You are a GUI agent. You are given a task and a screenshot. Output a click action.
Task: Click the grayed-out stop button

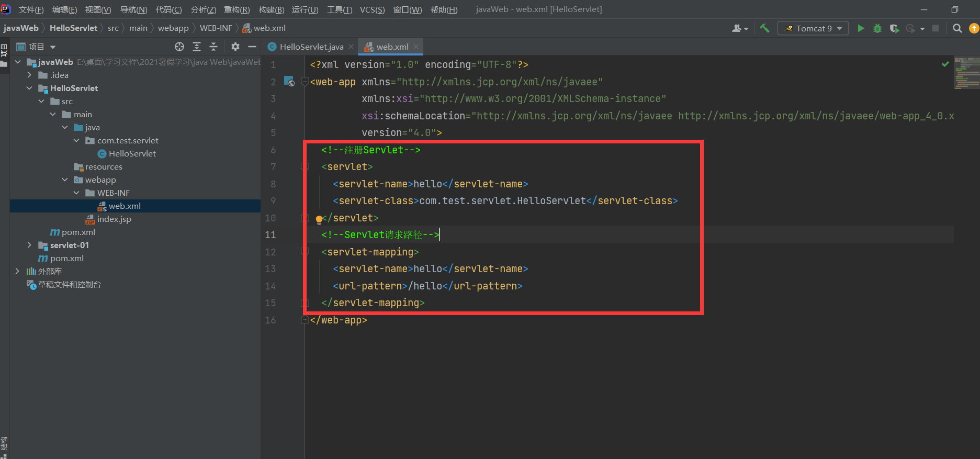pos(936,28)
